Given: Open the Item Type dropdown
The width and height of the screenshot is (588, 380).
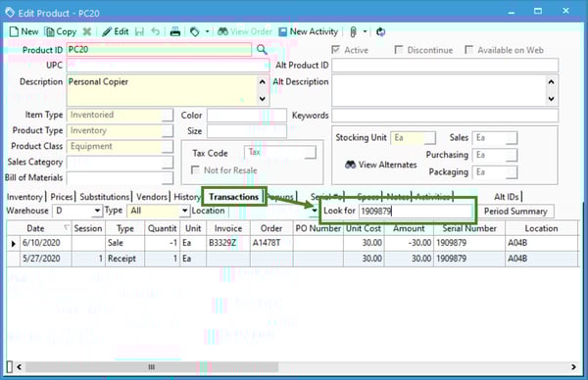Looking at the screenshot, I should (x=168, y=115).
